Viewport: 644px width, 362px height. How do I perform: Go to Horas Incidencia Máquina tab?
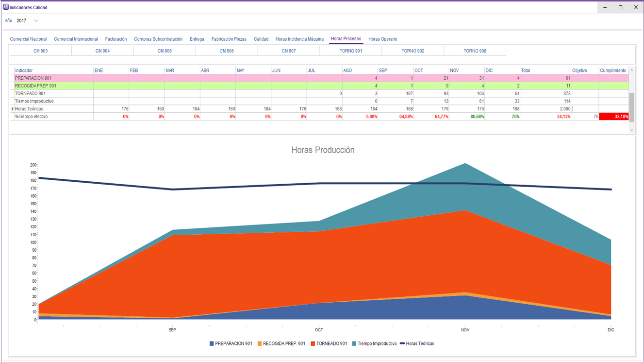coord(299,39)
